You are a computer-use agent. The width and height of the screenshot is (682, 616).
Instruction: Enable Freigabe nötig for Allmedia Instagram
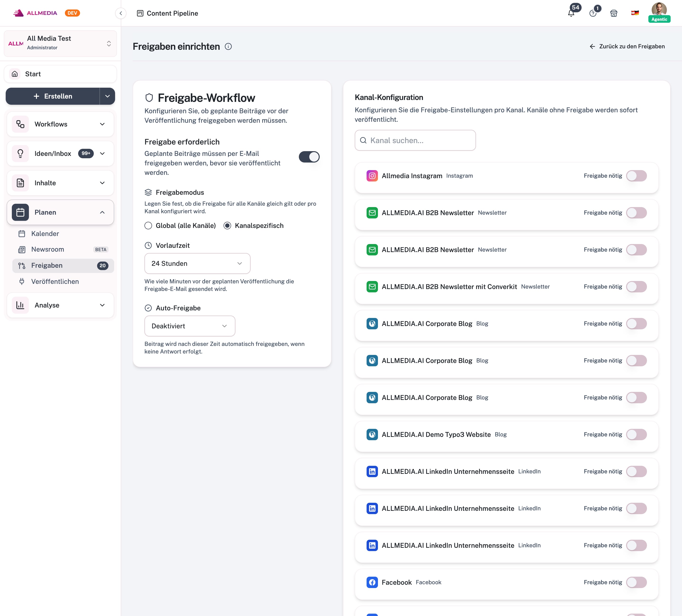(636, 176)
